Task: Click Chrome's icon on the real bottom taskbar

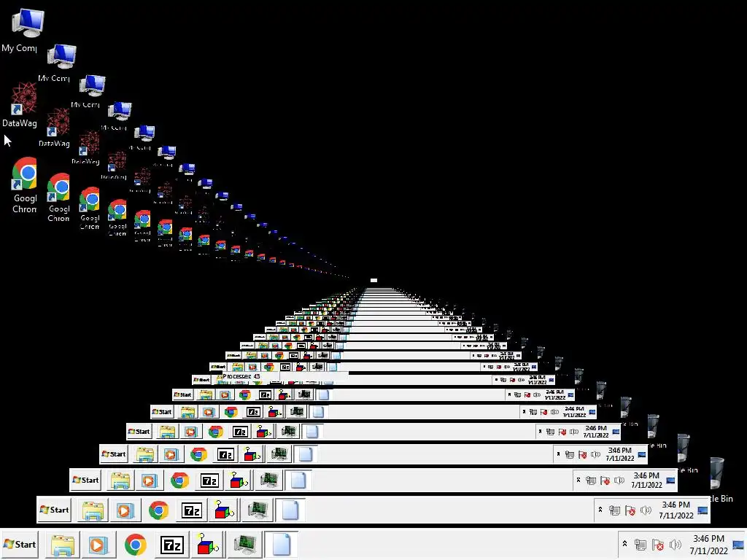Action: click(x=135, y=544)
